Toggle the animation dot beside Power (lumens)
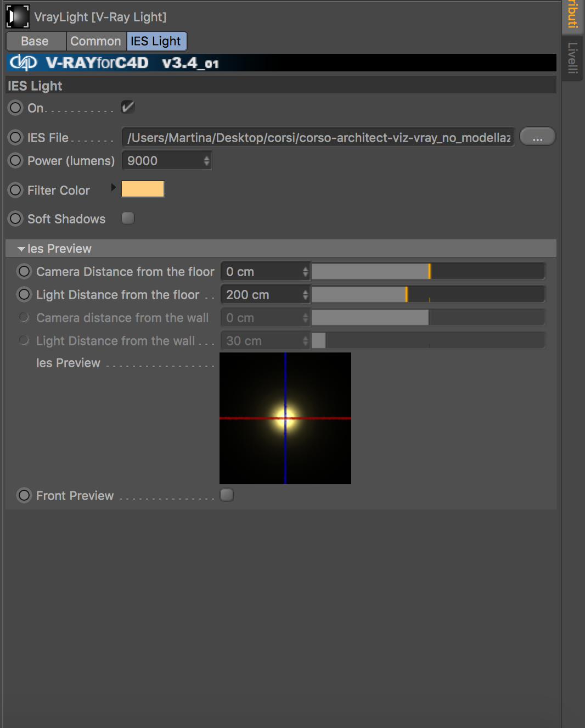The height and width of the screenshot is (728, 585). (x=15, y=160)
